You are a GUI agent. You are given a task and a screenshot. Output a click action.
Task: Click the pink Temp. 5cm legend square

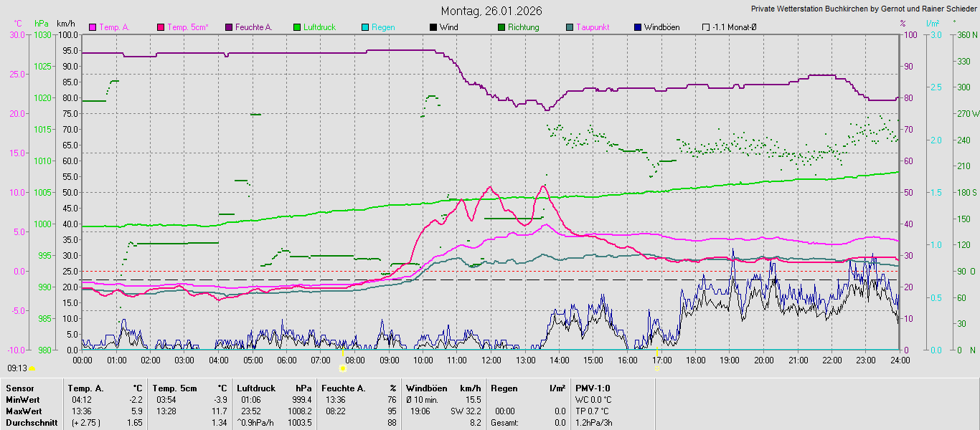pyautogui.click(x=161, y=27)
